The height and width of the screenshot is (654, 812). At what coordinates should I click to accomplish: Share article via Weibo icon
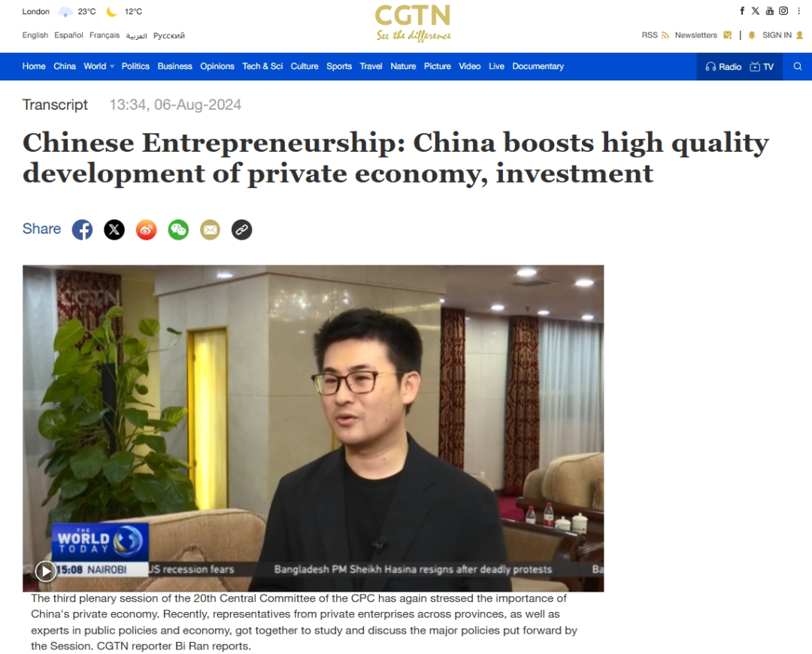(147, 229)
